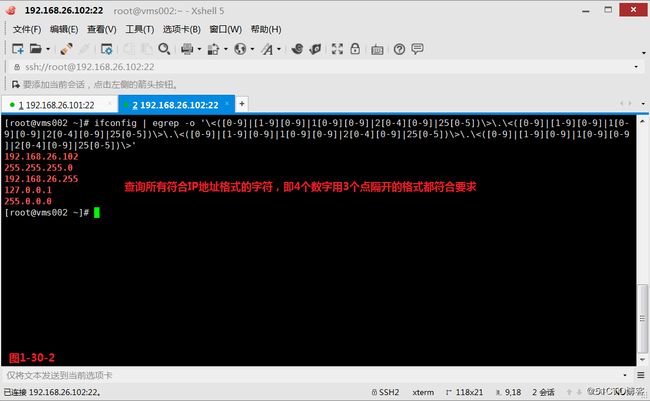
Task: Click the 127.0.0.1 output line in the terminal
Action: pyautogui.click(x=28, y=190)
